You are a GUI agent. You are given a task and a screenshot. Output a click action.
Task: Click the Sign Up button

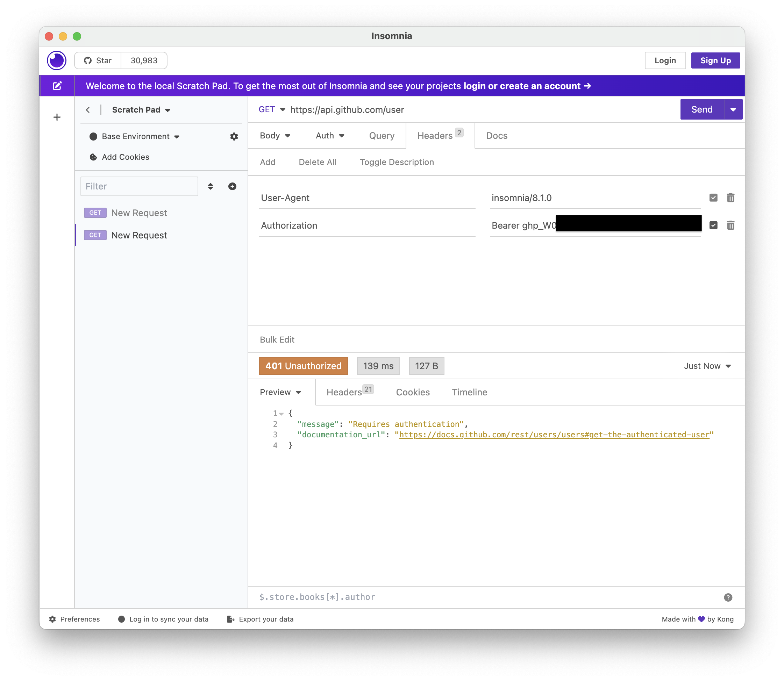[715, 60]
